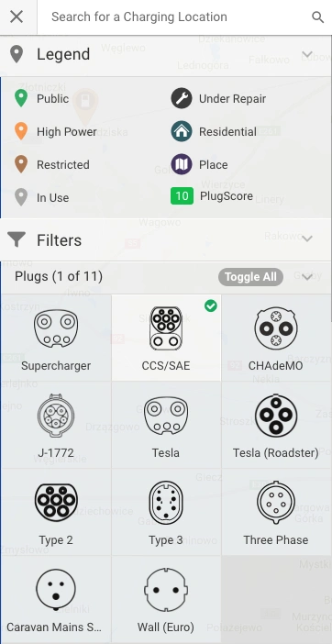Click the Toggle All button
332x644 pixels.
click(x=250, y=277)
